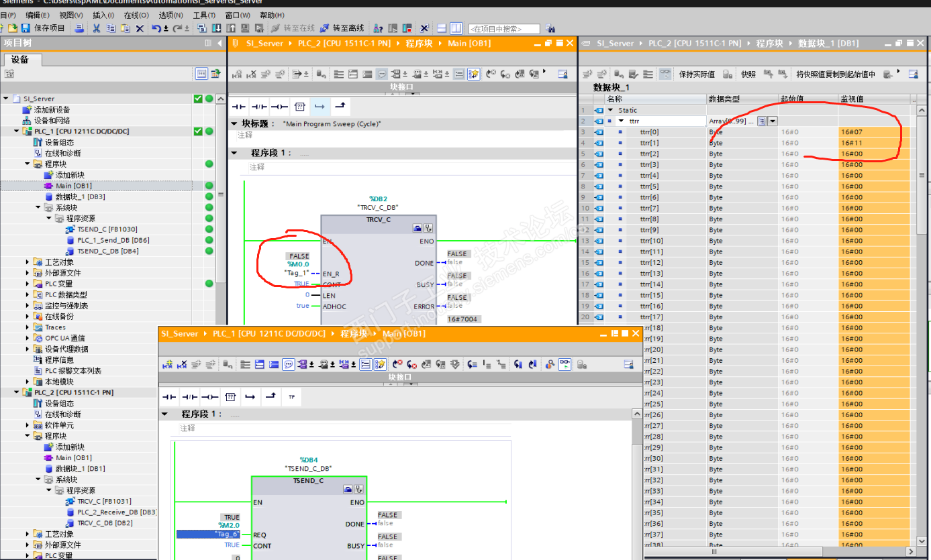
Task: Open the 在线(O) menu
Action: click(136, 15)
